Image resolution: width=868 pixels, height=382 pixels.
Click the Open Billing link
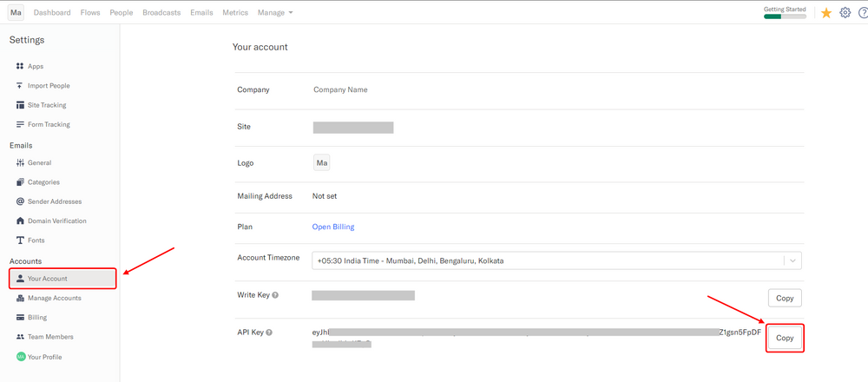pyautogui.click(x=333, y=227)
